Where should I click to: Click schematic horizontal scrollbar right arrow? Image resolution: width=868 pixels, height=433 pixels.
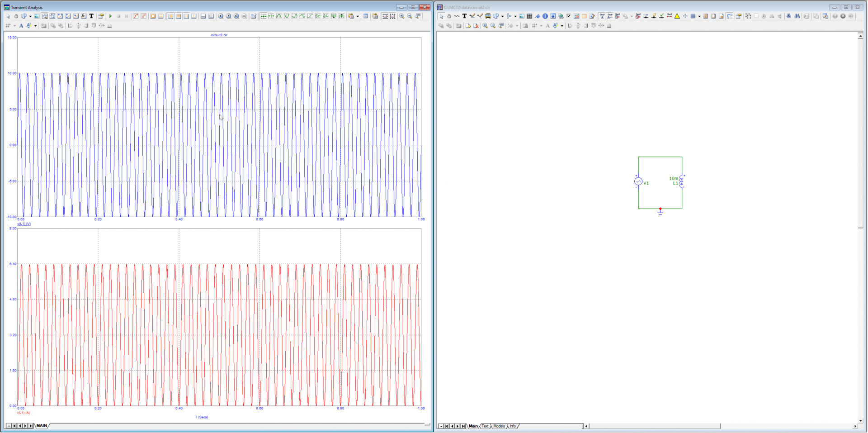point(855,426)
